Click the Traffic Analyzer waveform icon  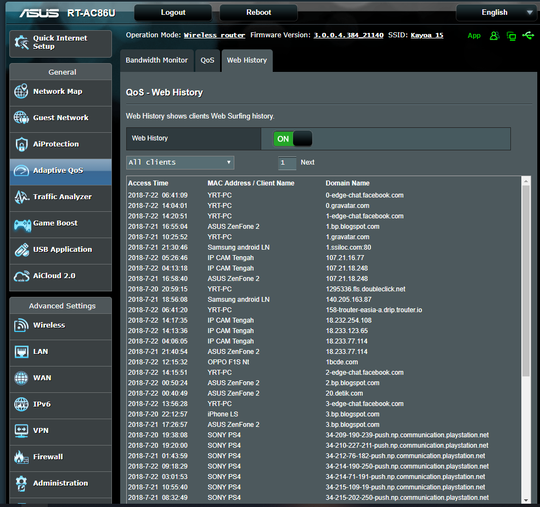click(x=21, y=197)
